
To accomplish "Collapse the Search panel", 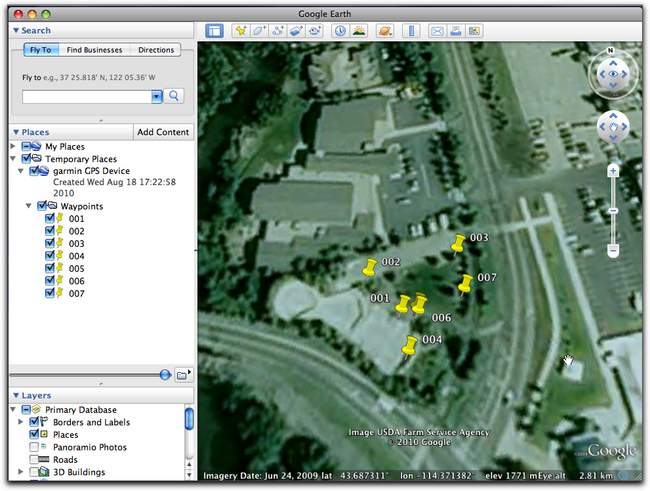I will [15, 30].
